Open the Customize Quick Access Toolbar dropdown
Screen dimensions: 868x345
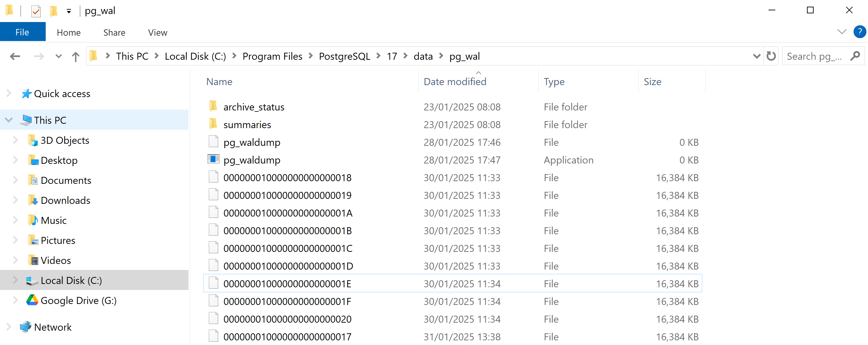click(x=69, y=11)
